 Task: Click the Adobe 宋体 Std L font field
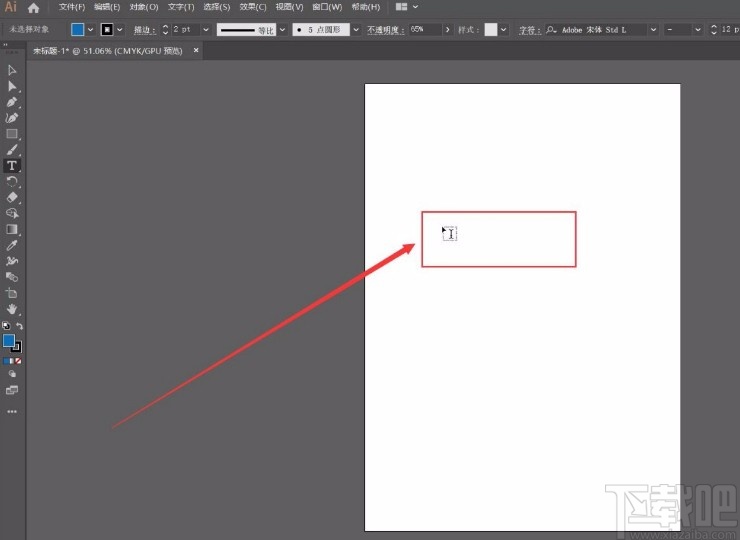596,30
